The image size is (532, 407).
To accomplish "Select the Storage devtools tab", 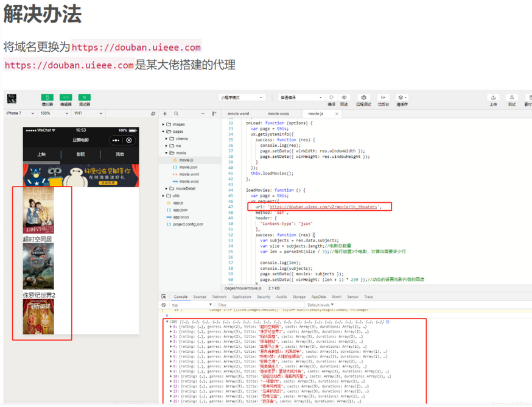I will tap(299, 297).
